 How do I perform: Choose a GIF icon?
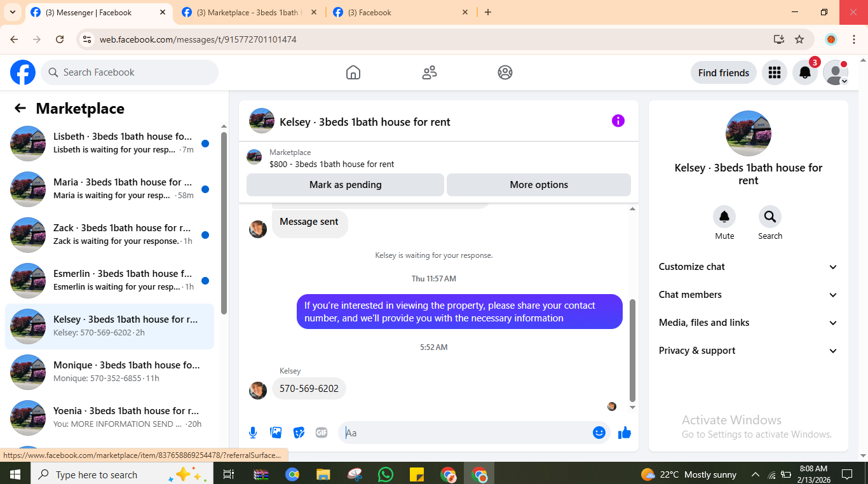[322, 433]
